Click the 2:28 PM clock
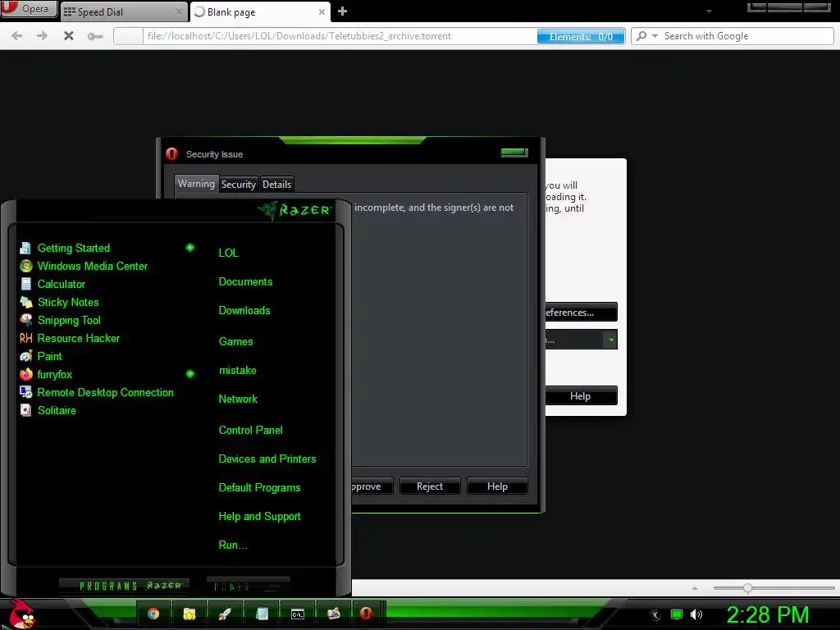The height and width of the screenshot is (630, 840). pos(768,614)
